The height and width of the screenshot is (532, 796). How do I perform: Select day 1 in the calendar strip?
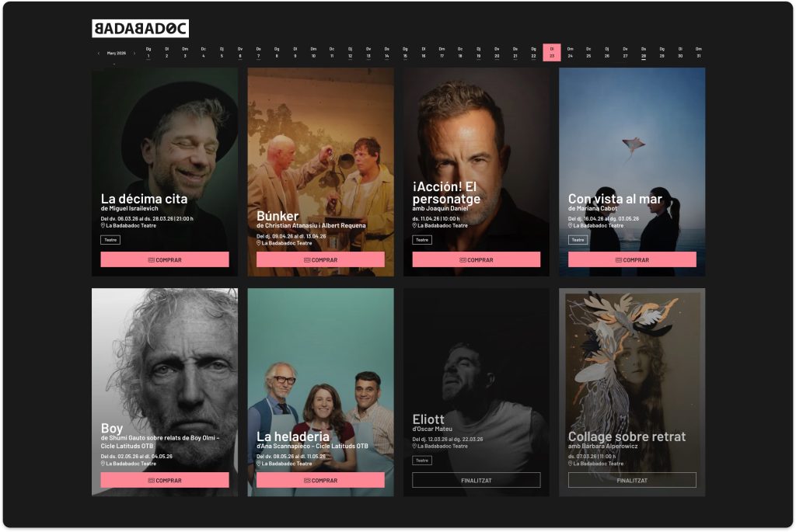coord(148,53)
